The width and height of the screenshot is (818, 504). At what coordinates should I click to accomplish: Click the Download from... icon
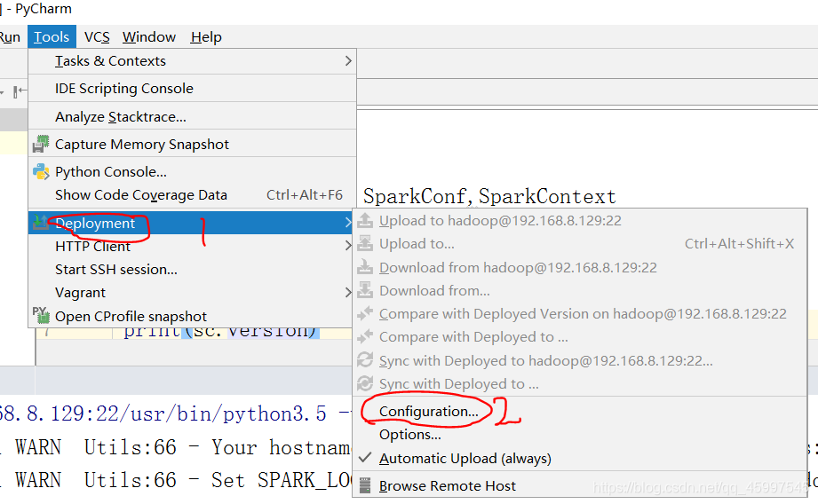365,290
